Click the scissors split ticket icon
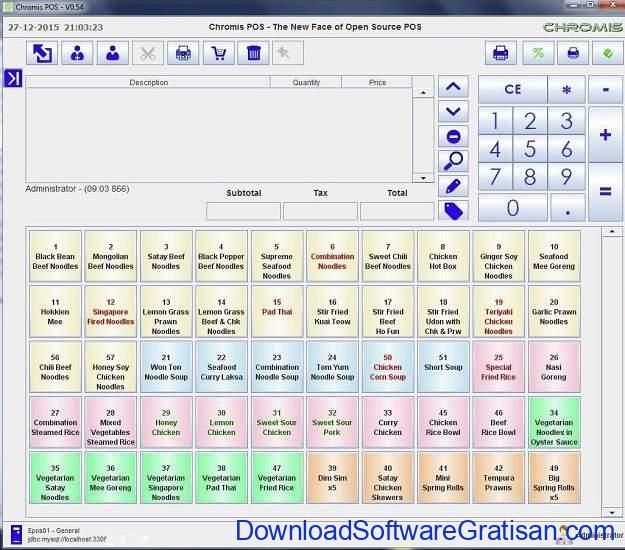The image size is (625, 550). (x=148, y=53)
